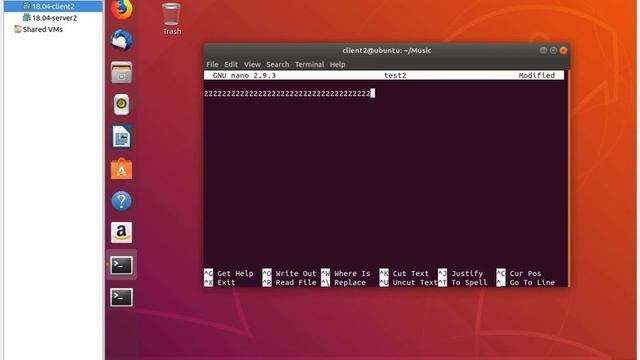Click the 'Justify' nano shortcut
This screenshot has height=360, width=640.
tap(467, 273)
